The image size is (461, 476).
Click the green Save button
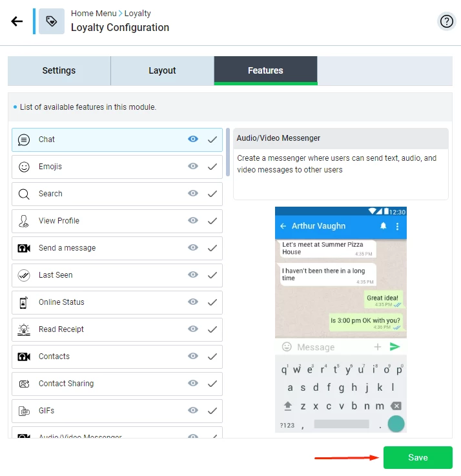418,457
